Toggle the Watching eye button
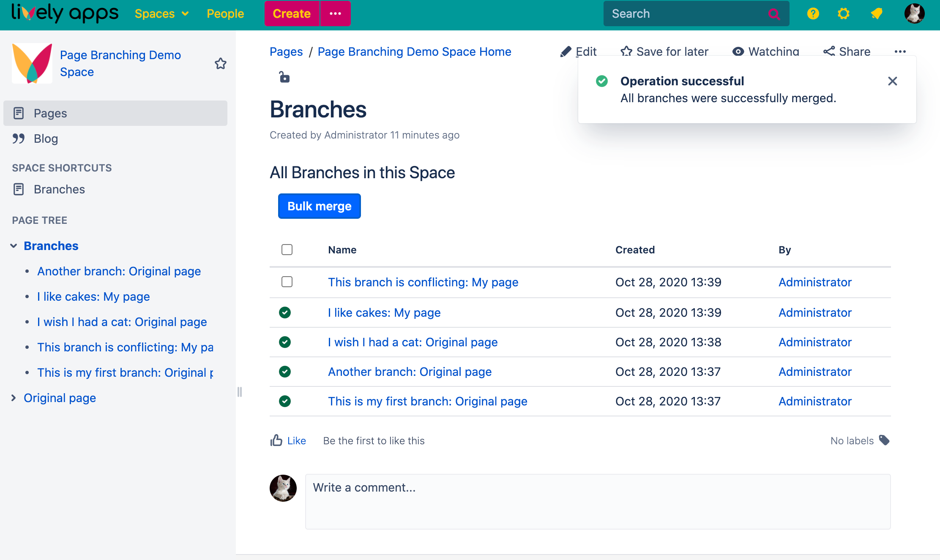The width and height of the screenshot is (940, 560). 766,52
